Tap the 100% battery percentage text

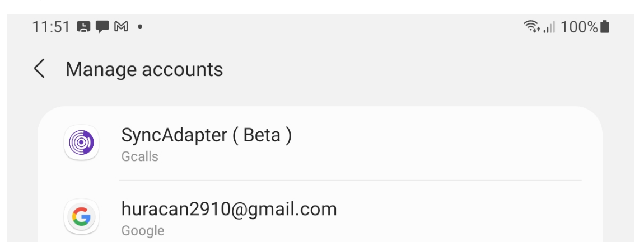tap(579, 27)
